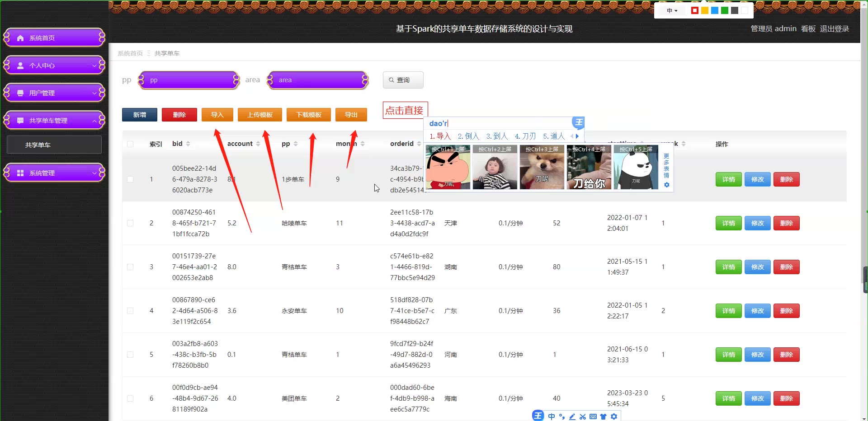The height and width of the screenshot is (421, 868).
Task: Open the IME soft keyboard icon
Action: tap(593, 416)
